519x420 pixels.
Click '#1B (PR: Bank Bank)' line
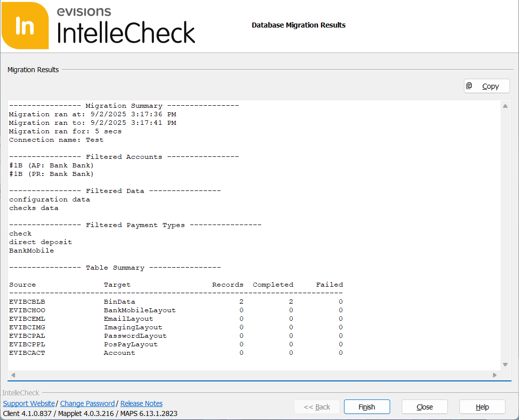(x=51, y=174)
